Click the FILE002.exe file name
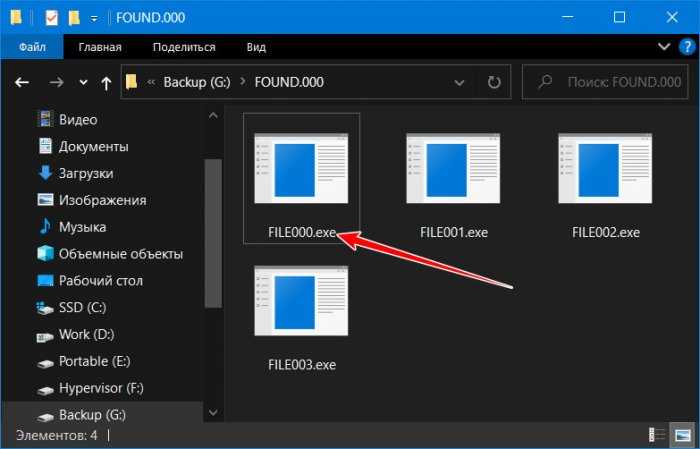Image resolution: width=700 pixels, height=449 pixels. point(606,233)
